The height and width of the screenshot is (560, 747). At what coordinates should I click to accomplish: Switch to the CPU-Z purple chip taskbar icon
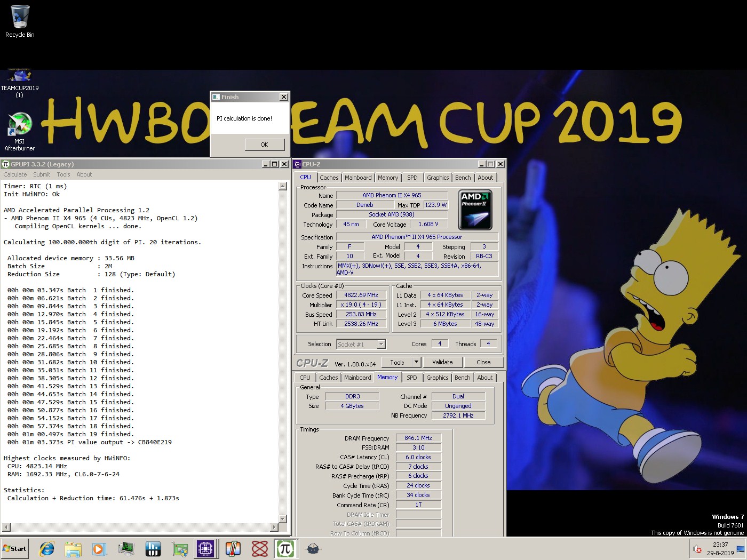point(205,549)
